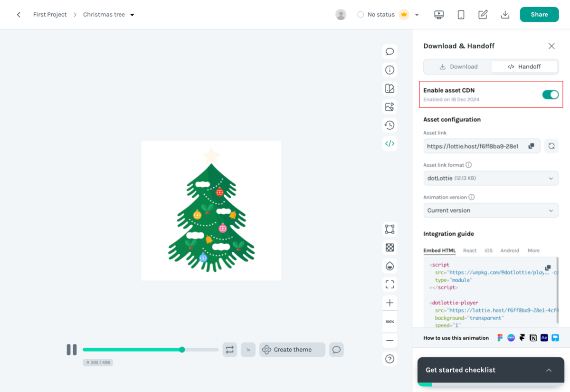
Task: Click the bounding box frame icon
Action: (389, 229)
